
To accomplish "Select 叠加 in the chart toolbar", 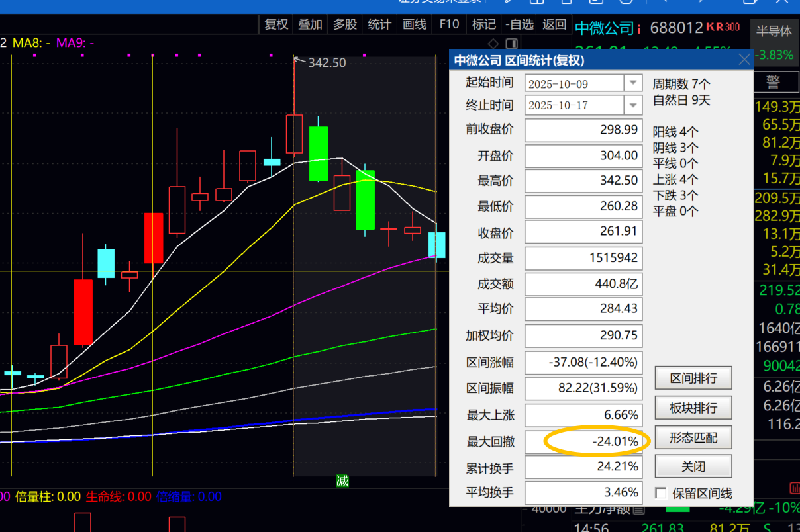I will [x=310, y=24].
